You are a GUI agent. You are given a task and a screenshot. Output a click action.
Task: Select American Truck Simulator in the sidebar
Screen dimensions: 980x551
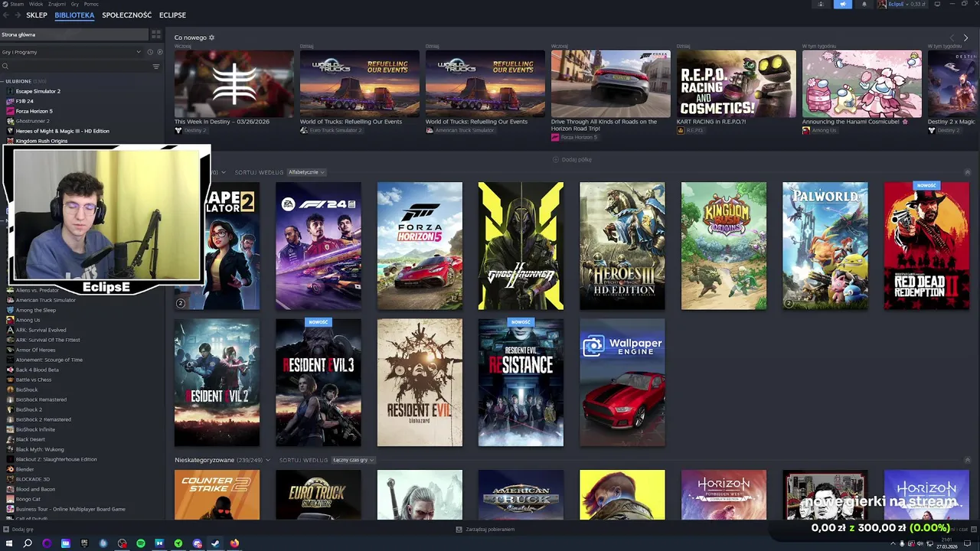coord(45,300)
